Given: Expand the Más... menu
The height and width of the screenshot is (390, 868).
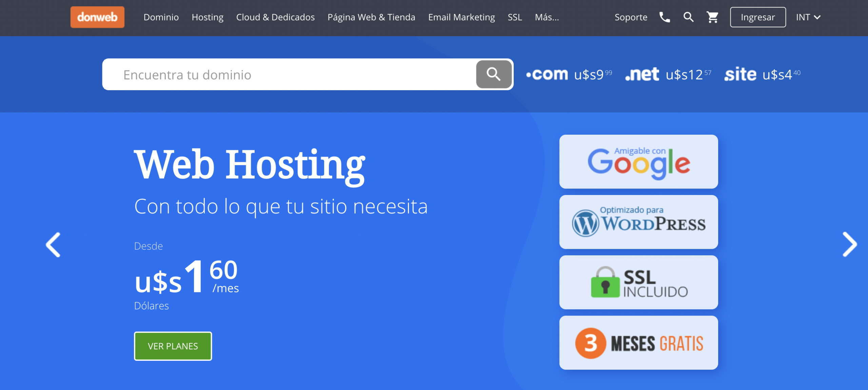Looking at the screenshot, I should tap(547, 17).
